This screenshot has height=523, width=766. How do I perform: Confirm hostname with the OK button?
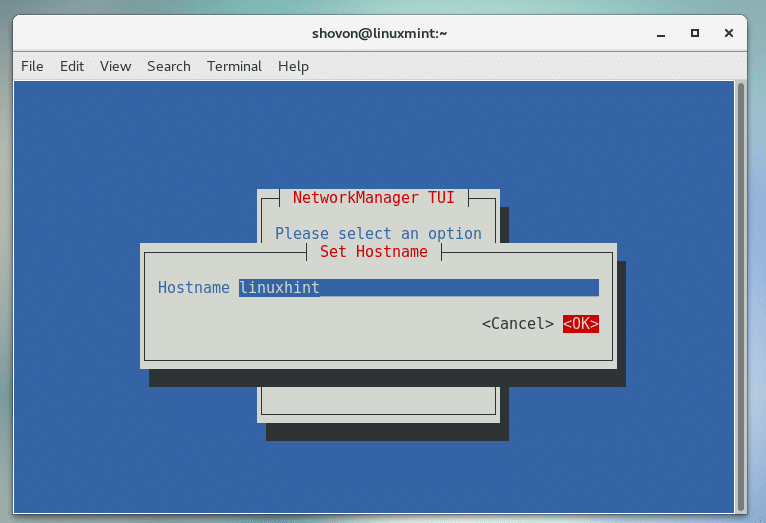pyautogui.click(x=580, y=324)
